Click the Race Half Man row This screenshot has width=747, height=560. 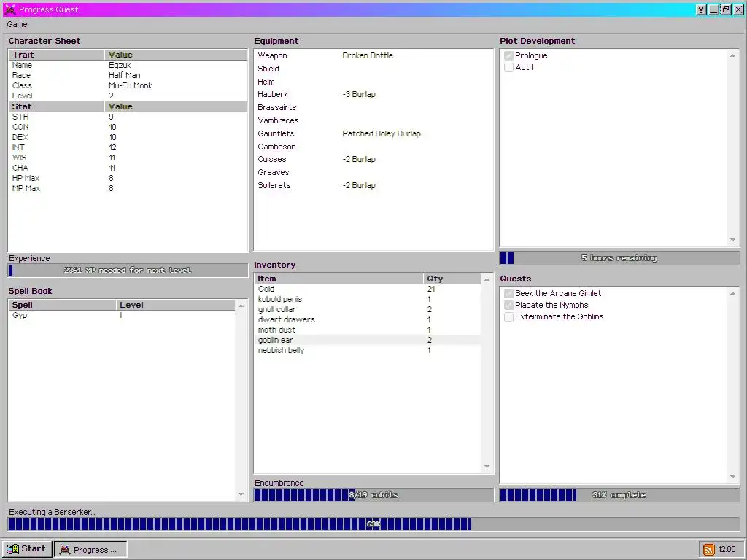[128, 75]
